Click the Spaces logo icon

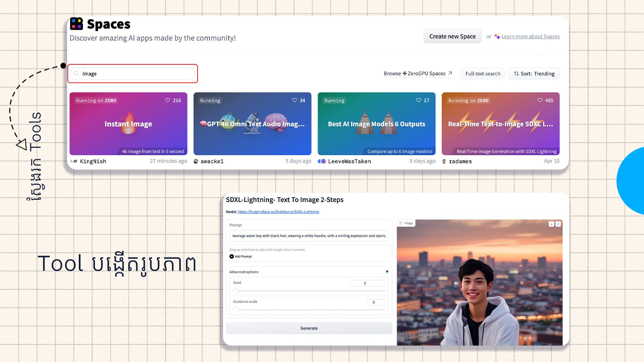coord(76,24)
